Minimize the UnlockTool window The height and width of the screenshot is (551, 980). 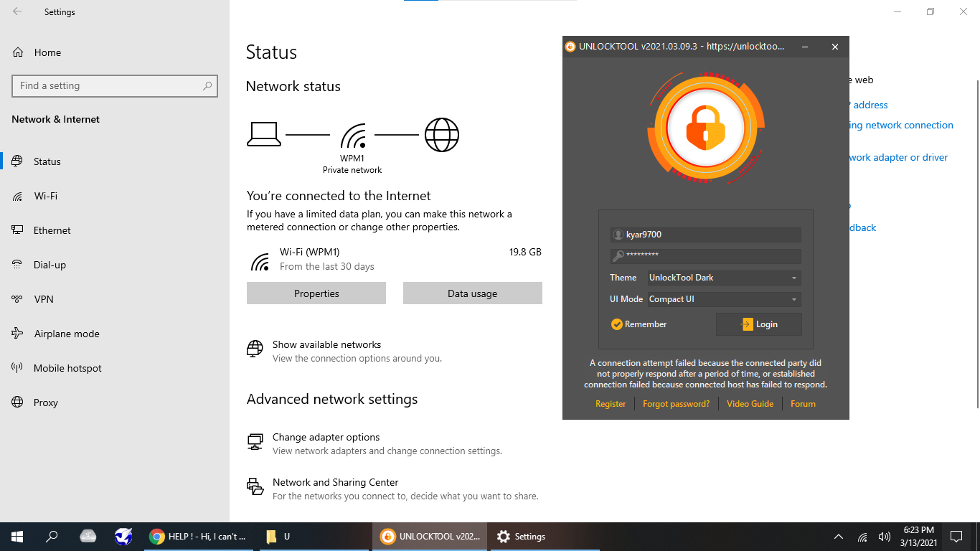(x=806, y=47)
